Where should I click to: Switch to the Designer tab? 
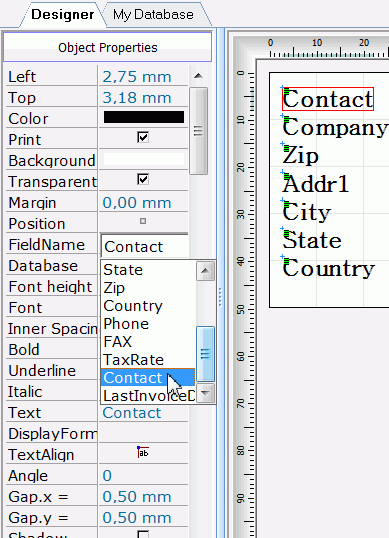[x=63, y=14]
